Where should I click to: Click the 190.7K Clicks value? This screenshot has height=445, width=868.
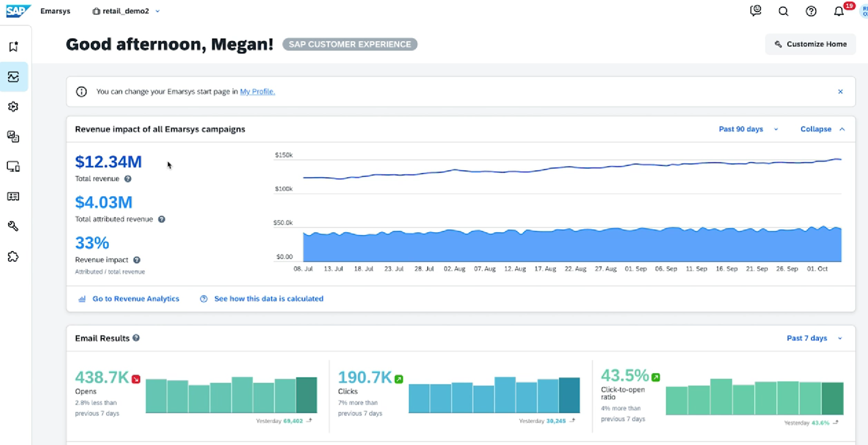(365, 377)
